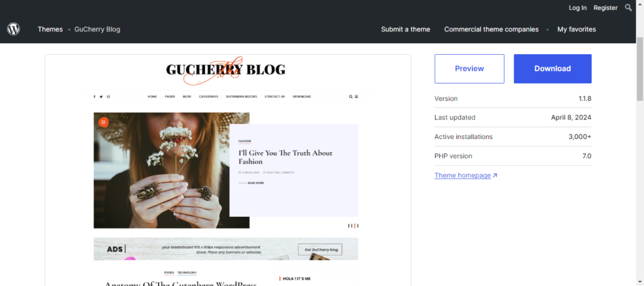Click the Facebook icon in the theme preview
Image resolution: width=644 pixels, height=286 pixels.
point(94,97)
